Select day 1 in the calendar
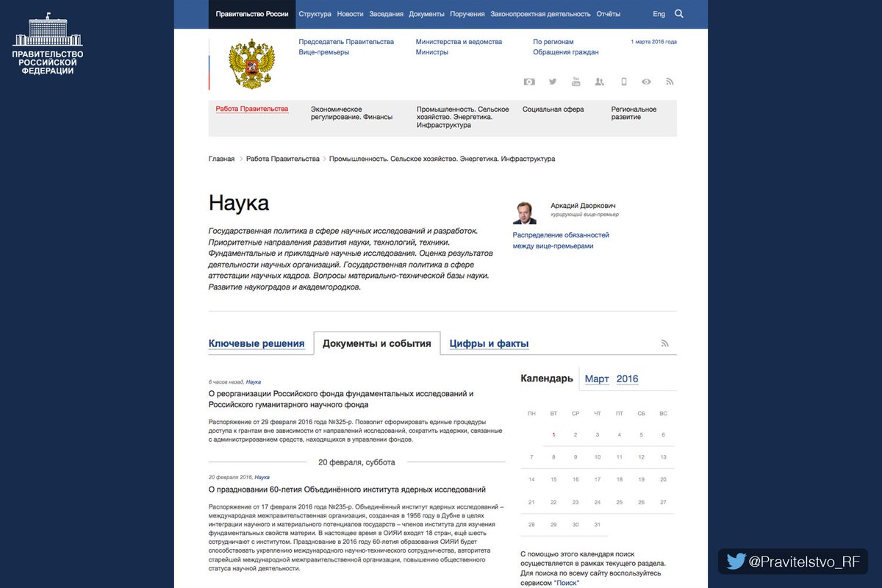This screenshot has width=882, height=588. (x=553, y=435)
